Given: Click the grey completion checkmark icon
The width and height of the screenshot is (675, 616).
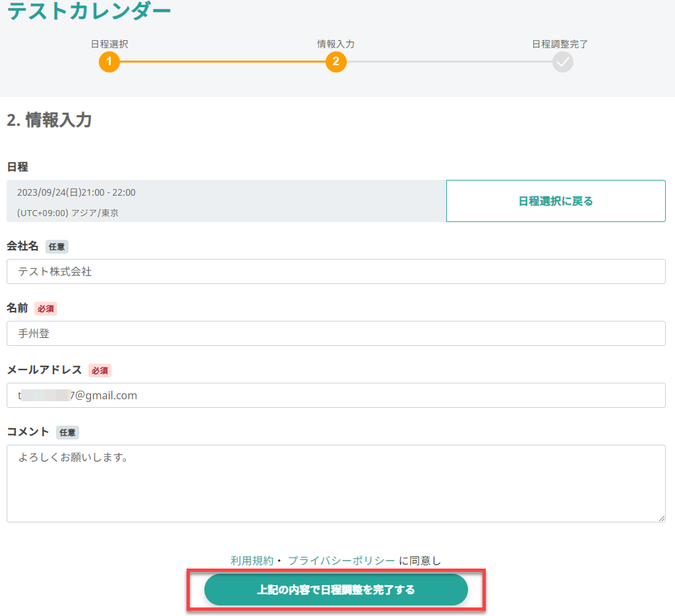Looking at the screenshot, I should tap(562, 62).
